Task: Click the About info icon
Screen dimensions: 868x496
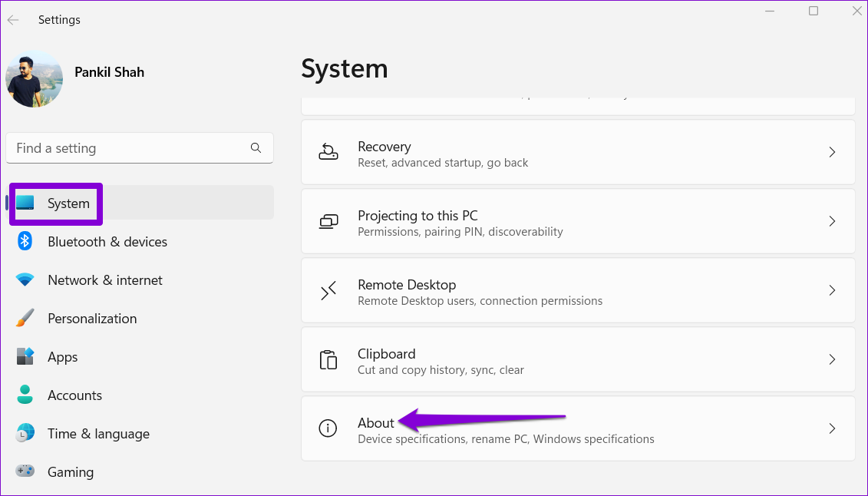Action: click(x=328, y=428)
